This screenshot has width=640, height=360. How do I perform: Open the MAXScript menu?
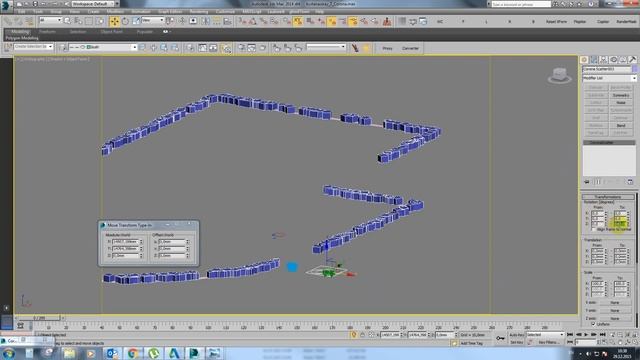[251, 12]
